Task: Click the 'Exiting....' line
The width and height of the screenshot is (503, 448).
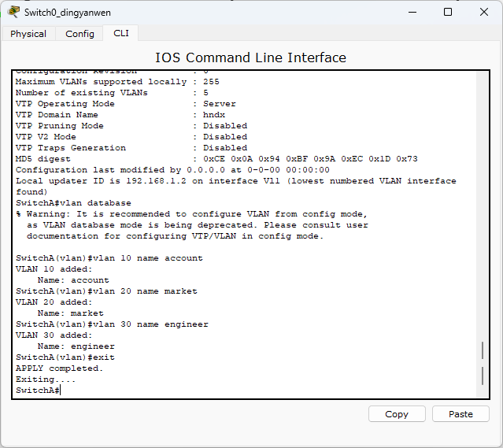Action: pos(46,380)
